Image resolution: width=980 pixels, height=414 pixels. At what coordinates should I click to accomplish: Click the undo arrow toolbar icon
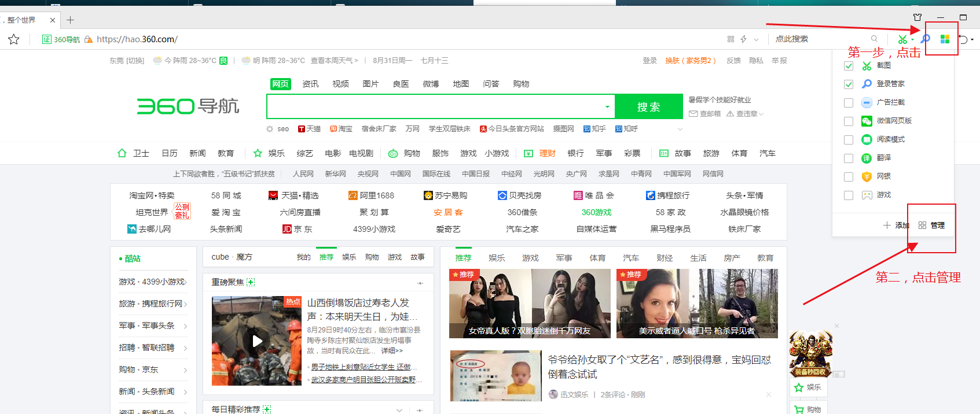[x=963, y=39]
